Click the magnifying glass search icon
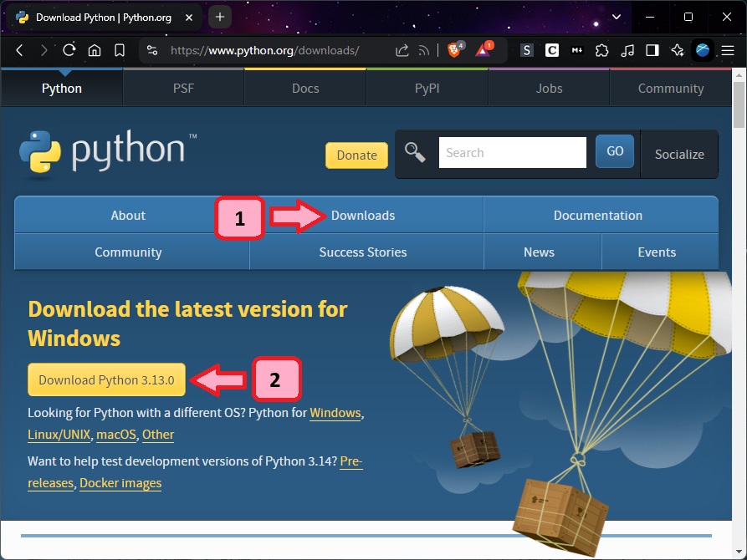 coord(415,151)
